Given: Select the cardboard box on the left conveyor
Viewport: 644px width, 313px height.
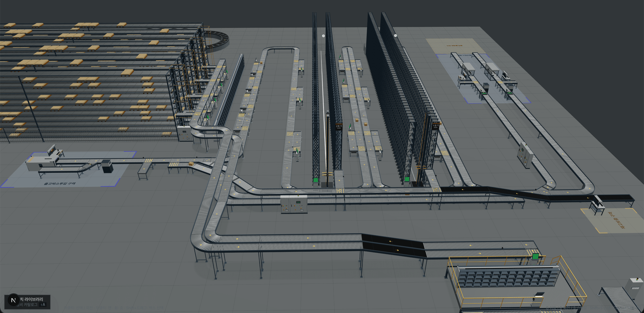Looking at the screenshot, I should [x=191, y=164].
